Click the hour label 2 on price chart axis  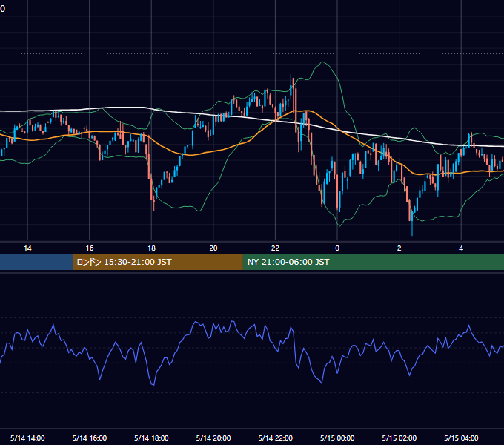coord(399,248)
